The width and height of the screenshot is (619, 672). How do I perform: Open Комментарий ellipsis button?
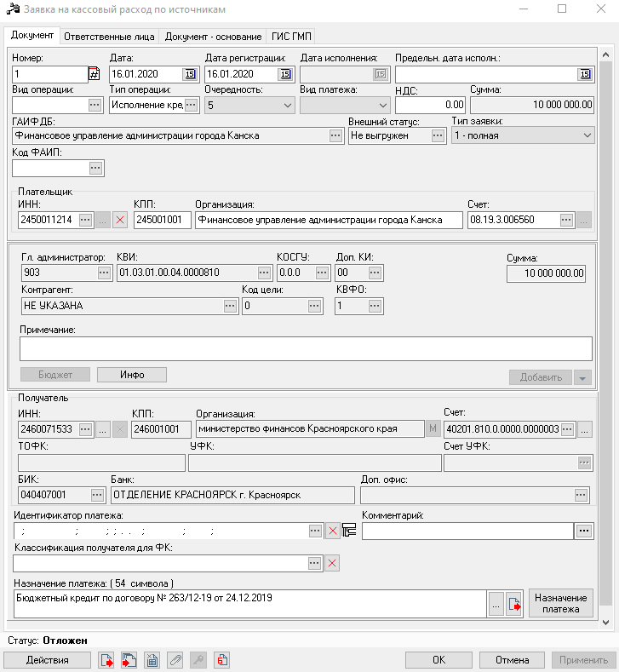(584, 531)
